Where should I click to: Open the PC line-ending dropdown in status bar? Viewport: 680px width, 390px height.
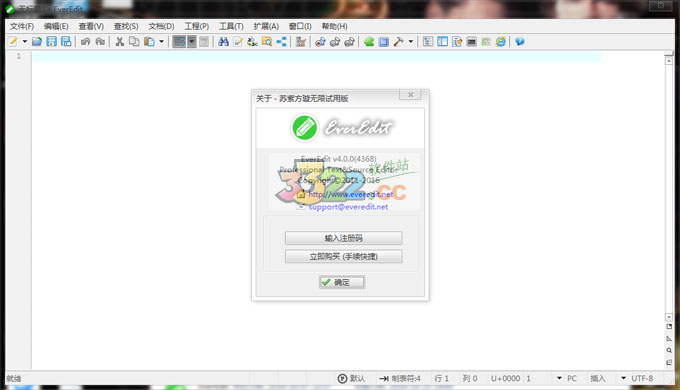[567, 379]
